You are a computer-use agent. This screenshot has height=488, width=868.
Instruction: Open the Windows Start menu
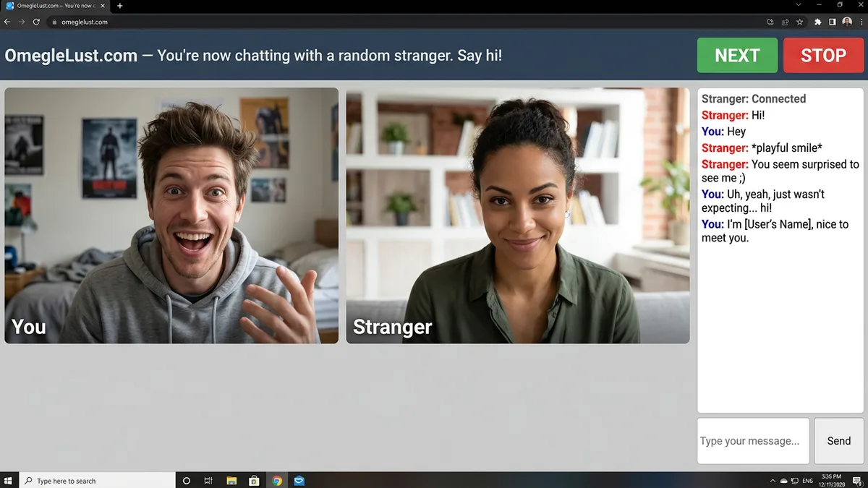click(x=9, y=481)
